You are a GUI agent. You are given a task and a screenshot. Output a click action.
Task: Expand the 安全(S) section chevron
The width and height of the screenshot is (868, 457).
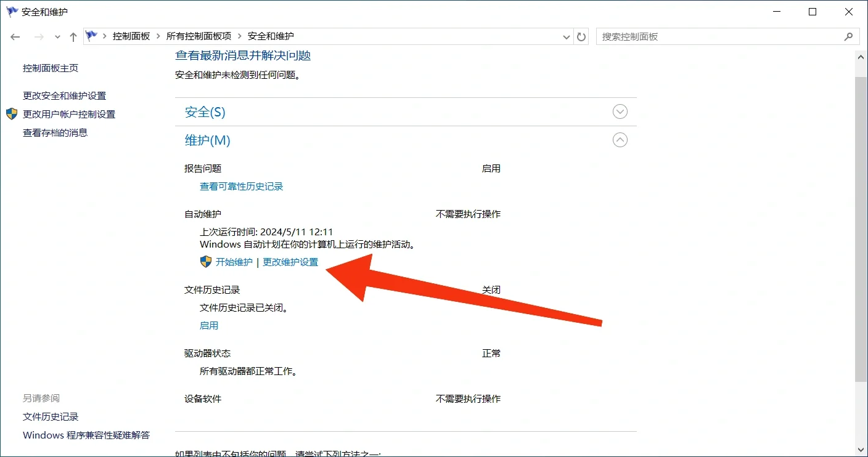620,111
